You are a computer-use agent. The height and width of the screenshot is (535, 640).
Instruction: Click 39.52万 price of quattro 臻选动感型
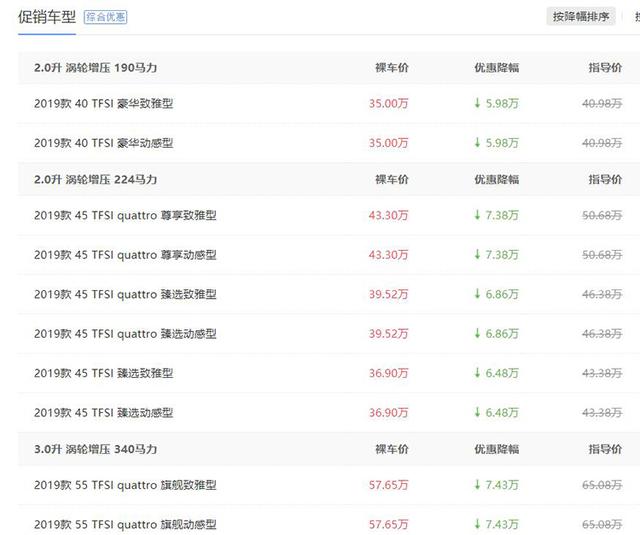point(388,334)
